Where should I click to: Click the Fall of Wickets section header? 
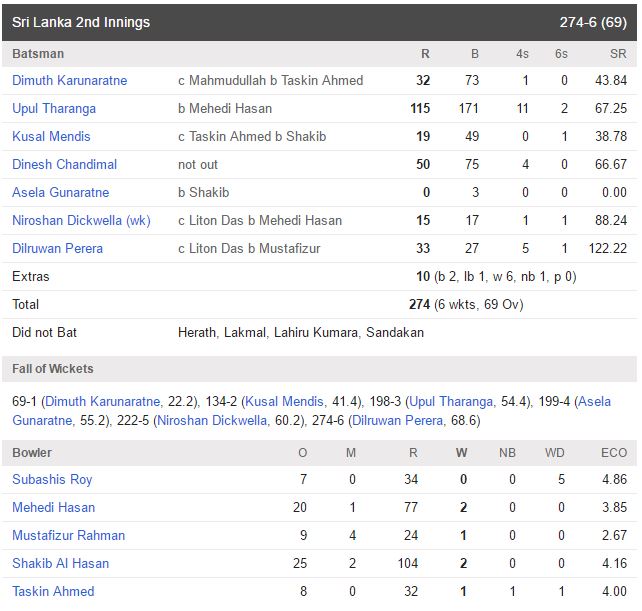52,369
